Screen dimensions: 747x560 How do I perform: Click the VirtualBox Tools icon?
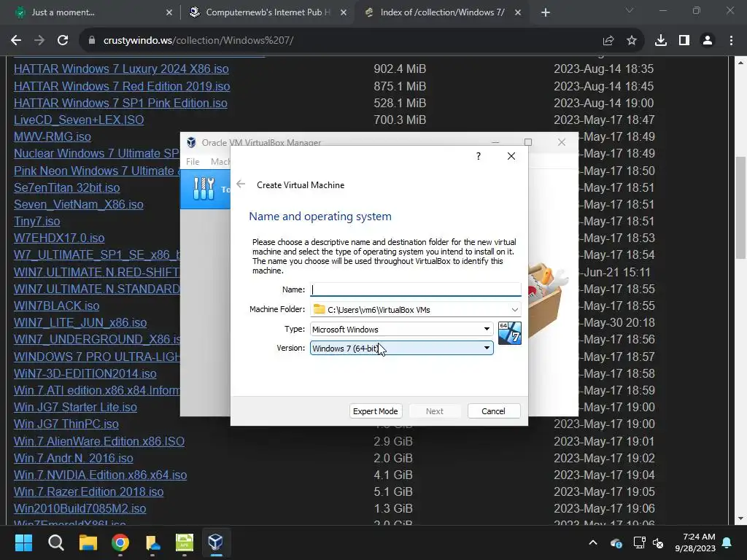204,189
